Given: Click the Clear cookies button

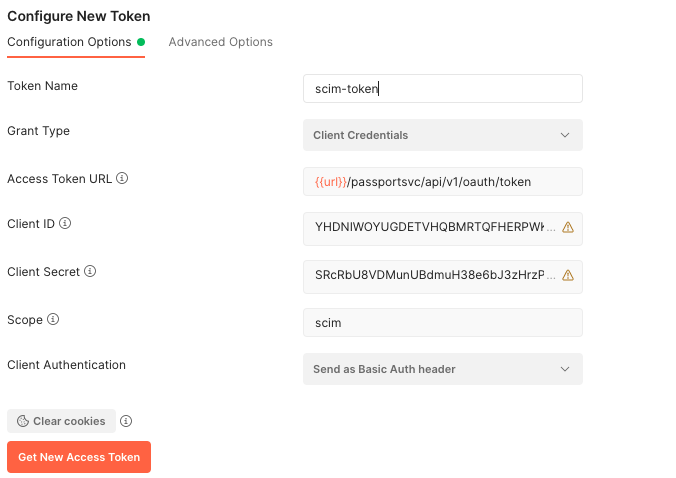Looking at the screenshot, I should [x=61, y=421].
